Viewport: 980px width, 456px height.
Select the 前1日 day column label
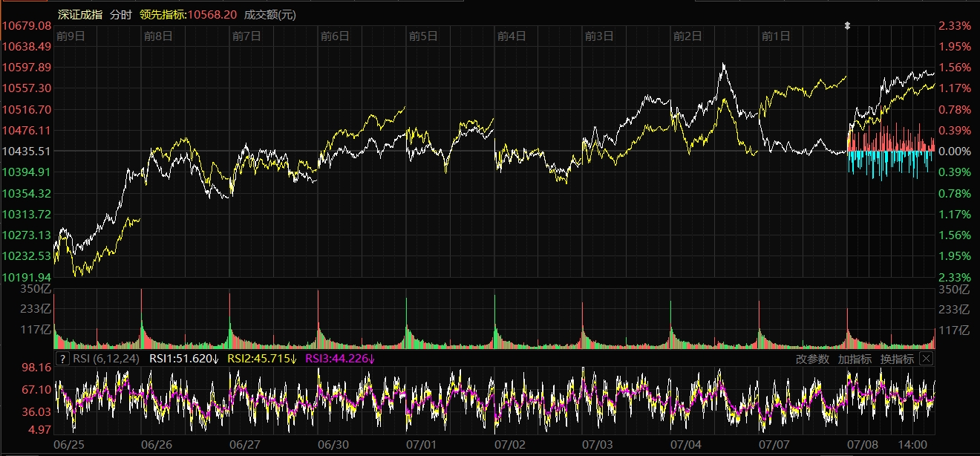(776, 36)
